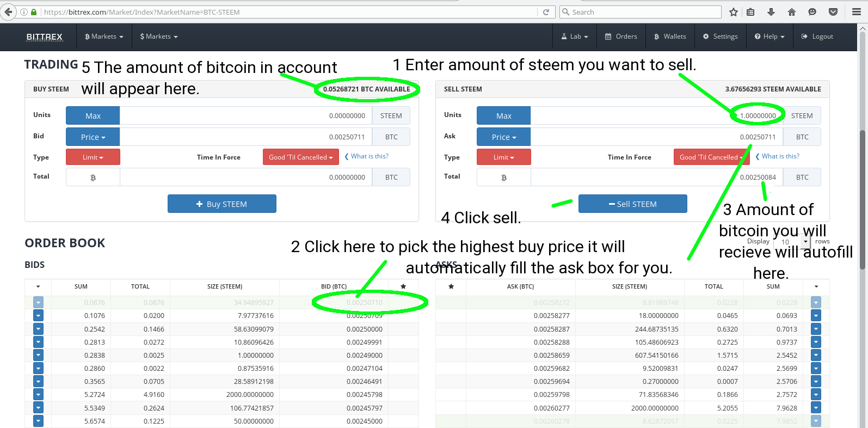Select the ask price 0.00258287
Viewport: 868px width, 428px height.
pyautogui.click(x=552, y=329)
